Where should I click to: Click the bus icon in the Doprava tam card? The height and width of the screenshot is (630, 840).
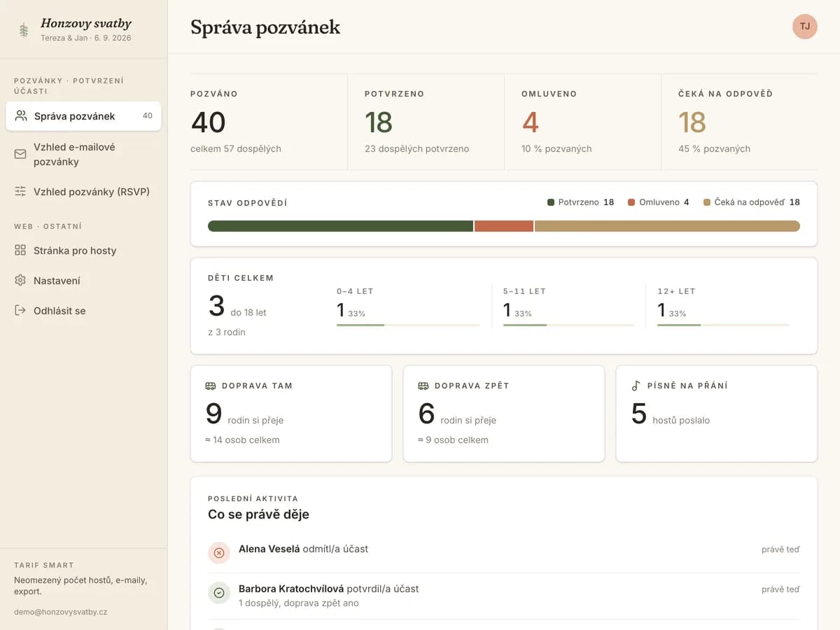[211, 386]
